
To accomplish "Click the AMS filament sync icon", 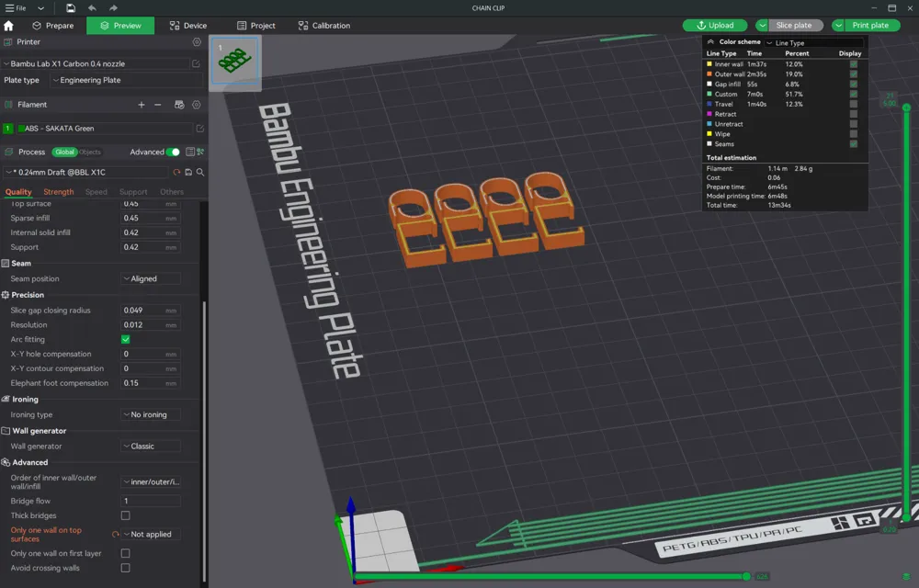I will pyautogui.click(x=179, y=105).
